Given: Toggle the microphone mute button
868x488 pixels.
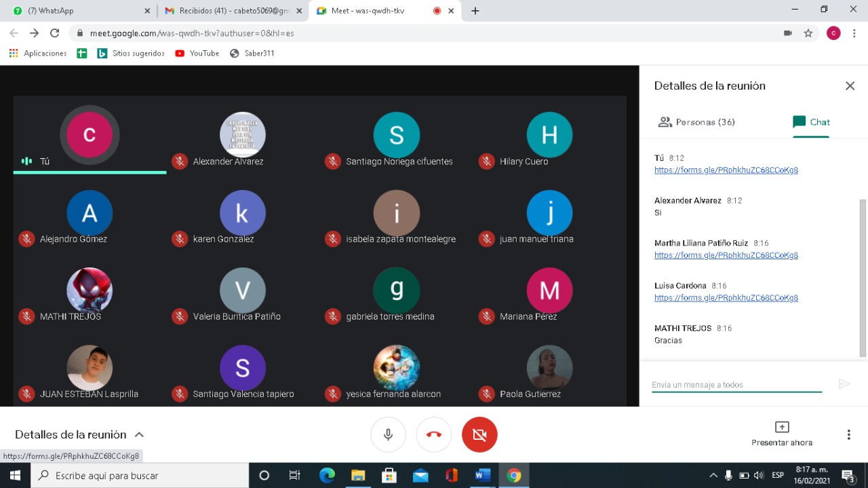Looking at the screenshot, I should [388, 434].
